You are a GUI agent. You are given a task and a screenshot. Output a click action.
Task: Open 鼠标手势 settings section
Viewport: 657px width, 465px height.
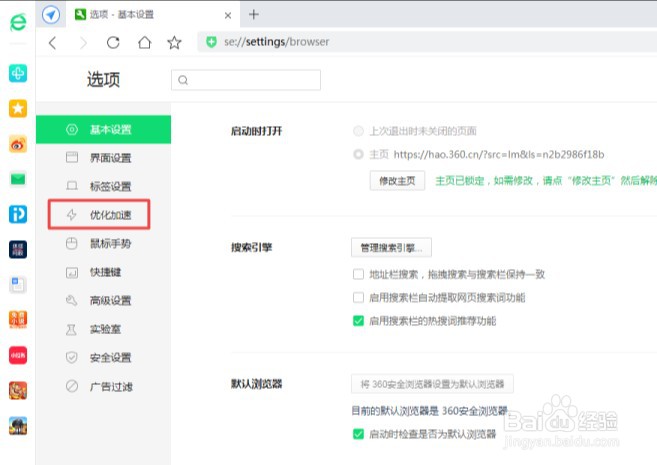click(103, 243)
